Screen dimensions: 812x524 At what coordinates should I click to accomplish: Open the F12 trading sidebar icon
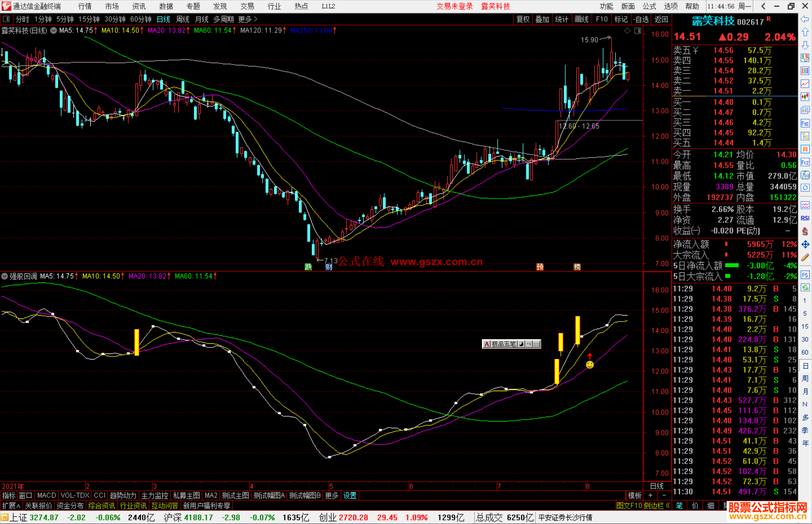805,162
